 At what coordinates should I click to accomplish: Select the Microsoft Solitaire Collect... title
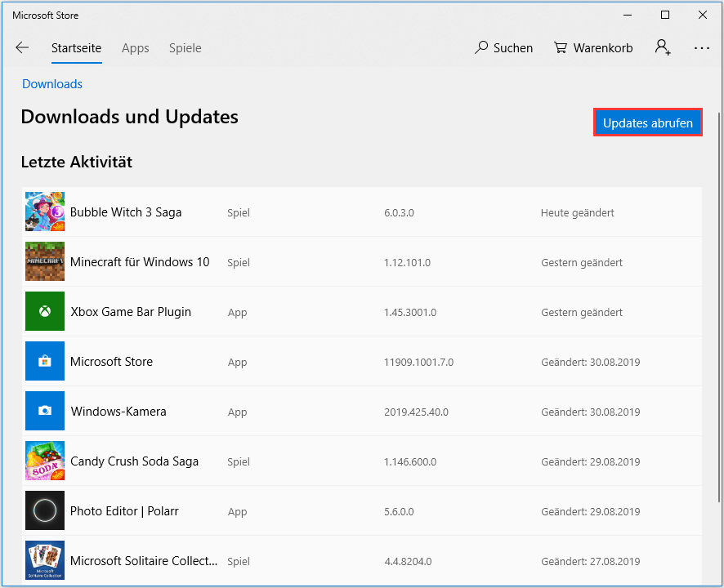pyautogui.click(x=144, y=561)
